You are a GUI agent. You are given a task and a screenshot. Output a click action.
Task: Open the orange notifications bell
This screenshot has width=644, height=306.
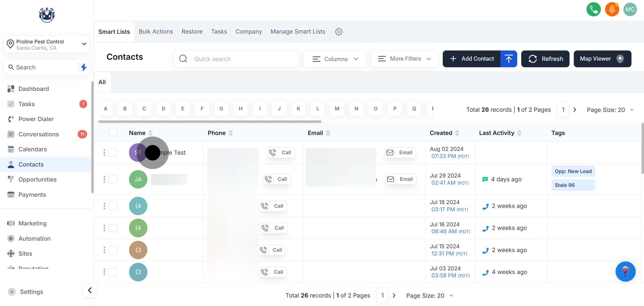pos(612,9)
